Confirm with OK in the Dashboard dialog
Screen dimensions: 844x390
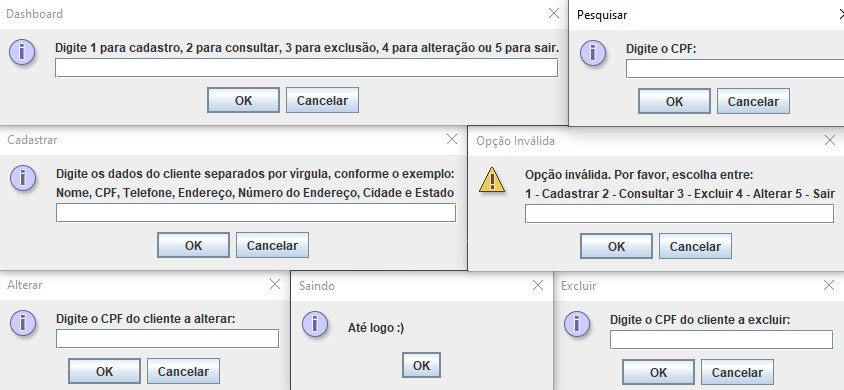[243, 100]
